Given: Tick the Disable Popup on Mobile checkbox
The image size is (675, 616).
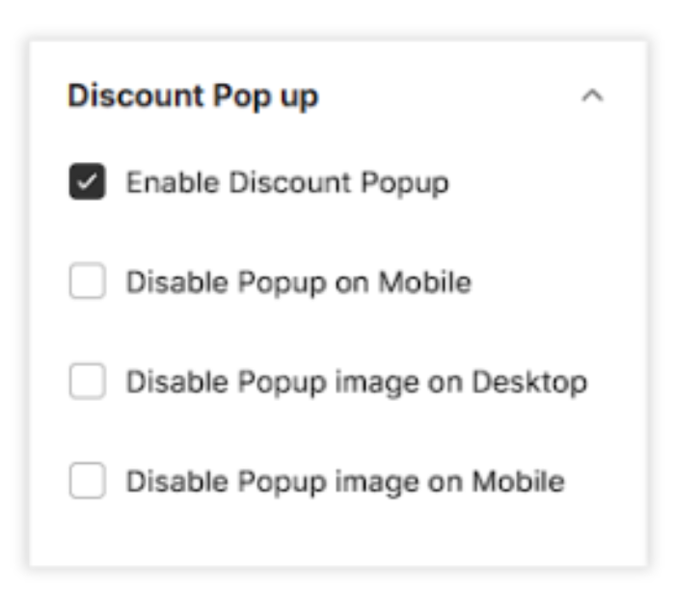Looking at the screenshot, I should click(x=87, y=282).
